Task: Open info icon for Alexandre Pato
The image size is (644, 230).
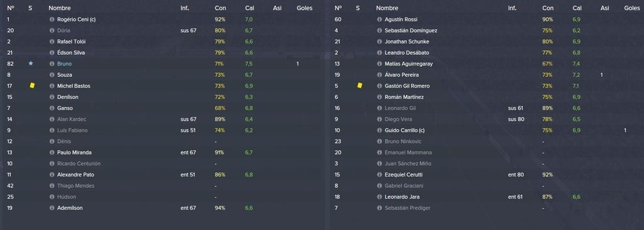Action: point(52,175)
